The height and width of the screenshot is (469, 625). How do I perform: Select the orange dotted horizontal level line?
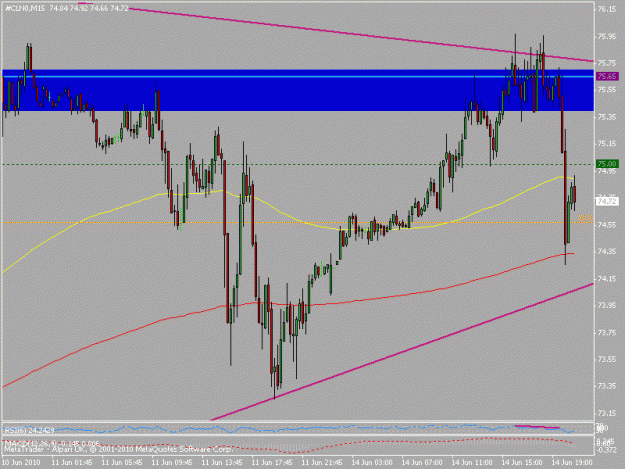point(298,222)
